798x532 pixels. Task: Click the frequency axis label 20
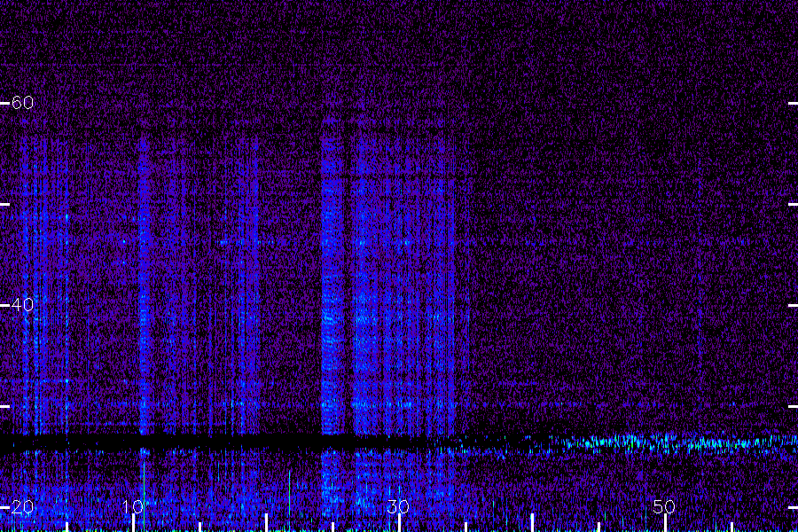[22, 507]
